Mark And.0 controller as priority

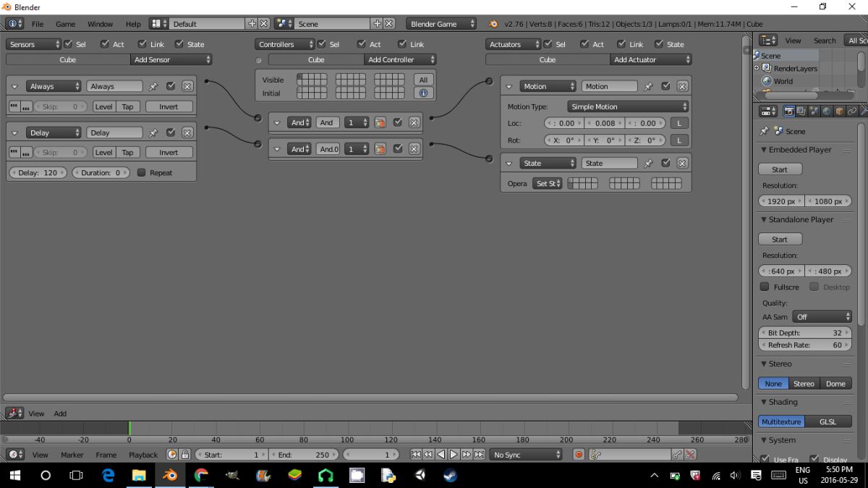[380, 148]
